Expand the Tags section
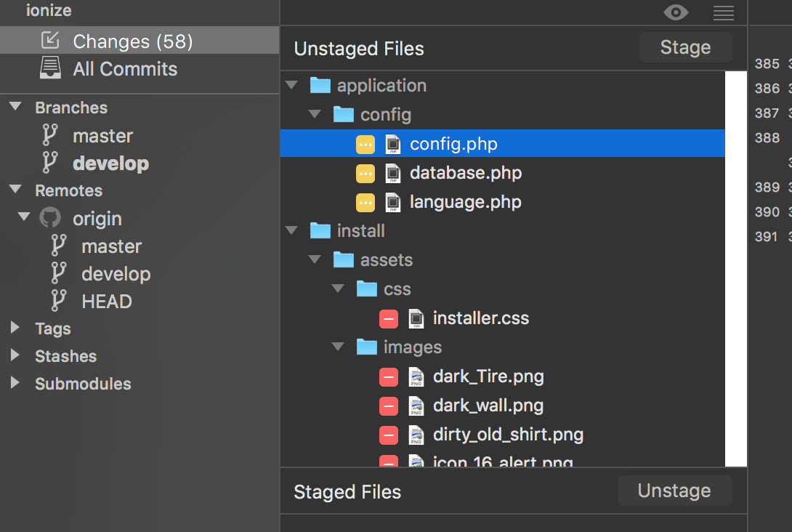Viewport: 792px width, 532px height. tap(15, 327)
